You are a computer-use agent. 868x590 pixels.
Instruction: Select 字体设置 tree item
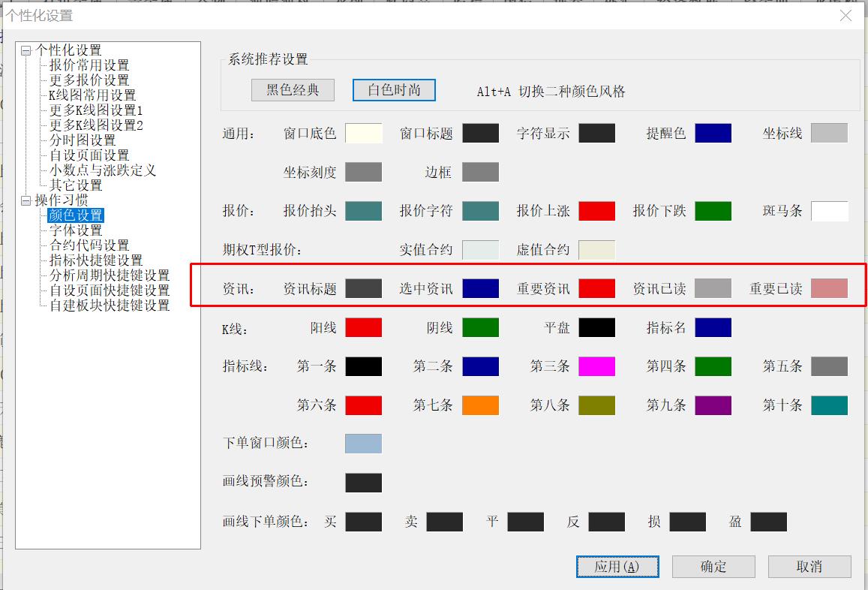coord(76,230)
